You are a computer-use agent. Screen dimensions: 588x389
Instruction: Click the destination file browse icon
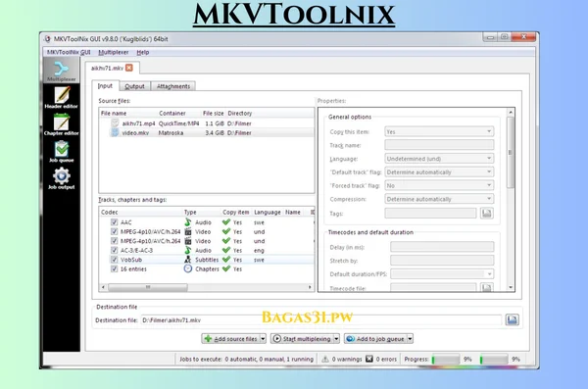[x=512, y=319]
